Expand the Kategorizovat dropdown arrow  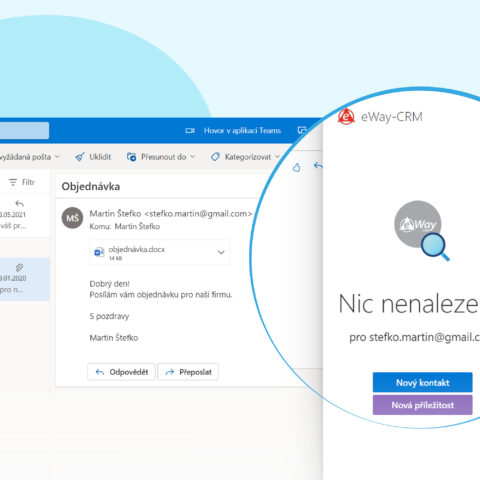tap(277, 157)
